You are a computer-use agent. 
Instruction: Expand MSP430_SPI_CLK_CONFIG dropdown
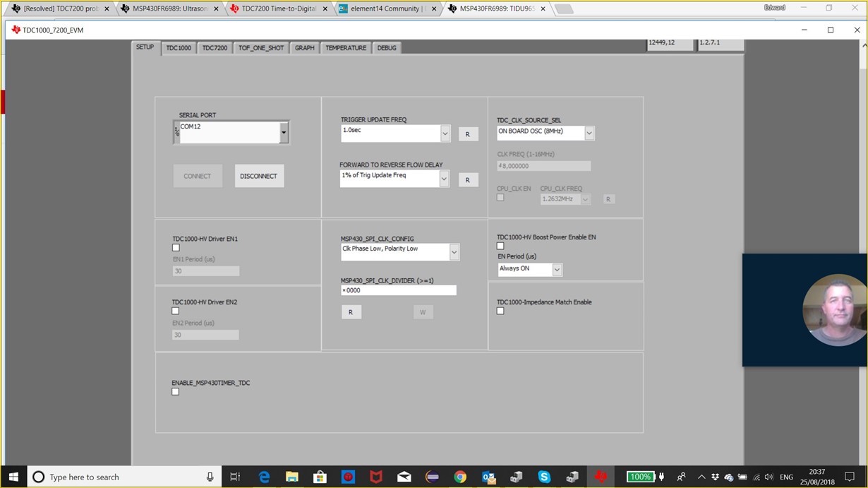(x=454, y=252)
